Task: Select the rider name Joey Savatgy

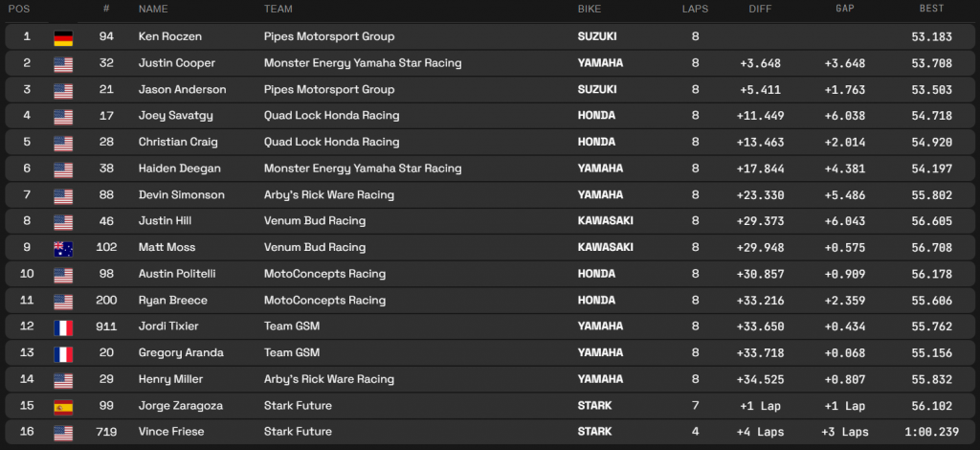Action: [x=175, y=116]
